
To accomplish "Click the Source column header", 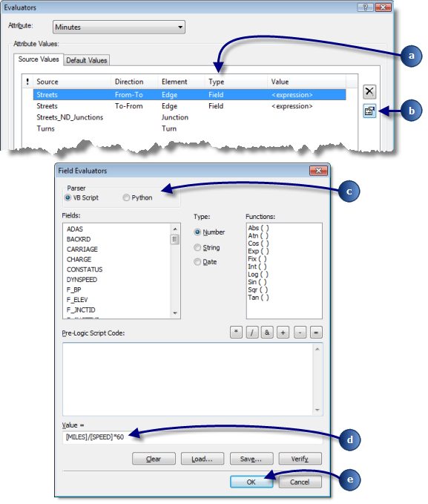I will 72,82.
